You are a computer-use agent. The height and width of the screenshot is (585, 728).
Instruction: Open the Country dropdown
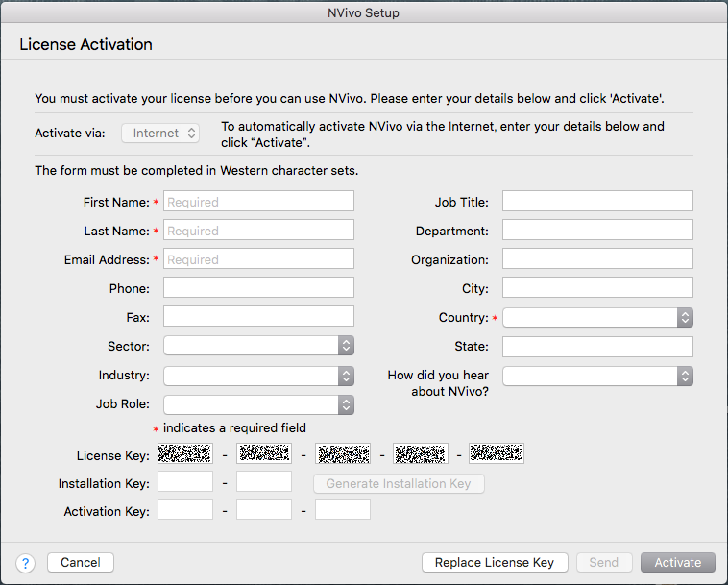click(597, 318)
